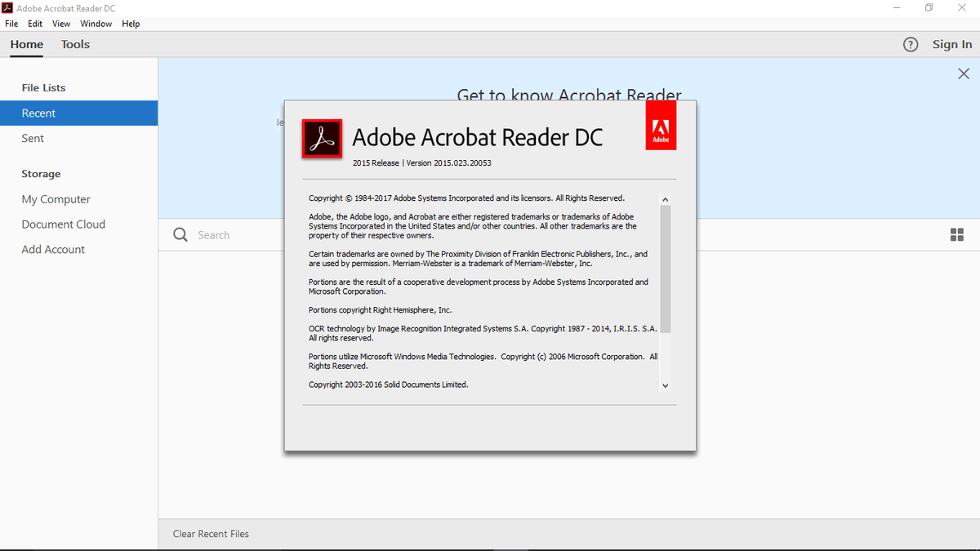This screenshot has height=551, width=980.
Task: Click the red Adobe badge in About dialog
Action: pos(661,126)
